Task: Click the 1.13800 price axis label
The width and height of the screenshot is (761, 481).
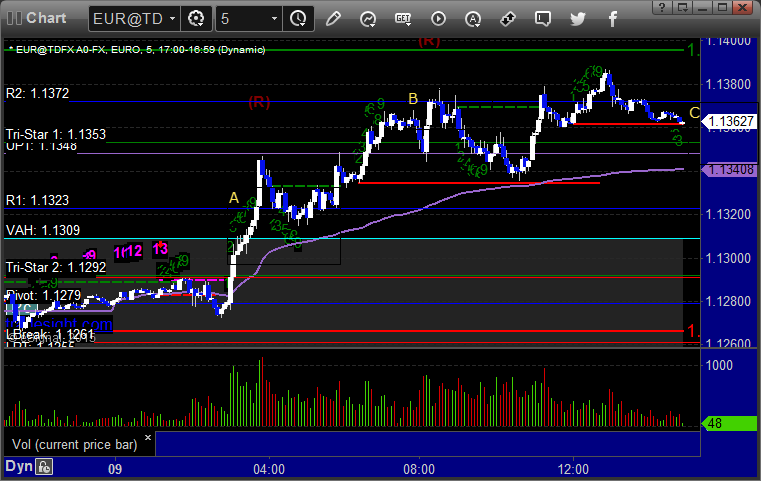Action: (728, 84)
